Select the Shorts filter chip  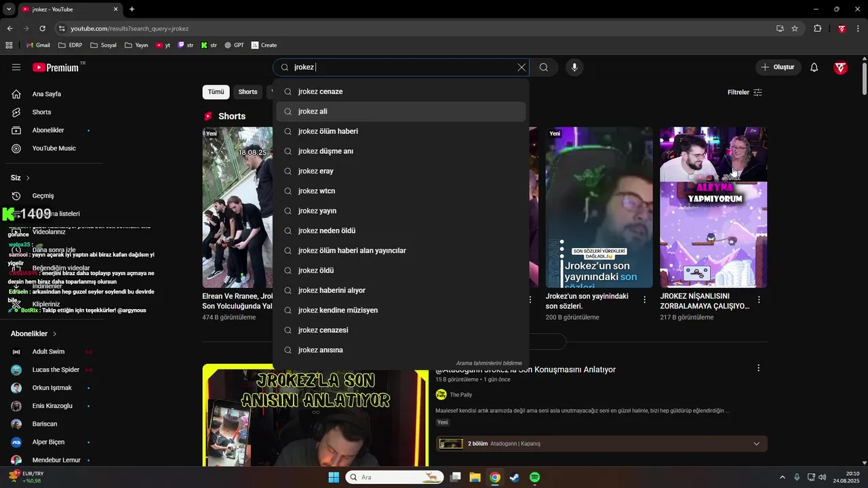[x=248, y=92]
